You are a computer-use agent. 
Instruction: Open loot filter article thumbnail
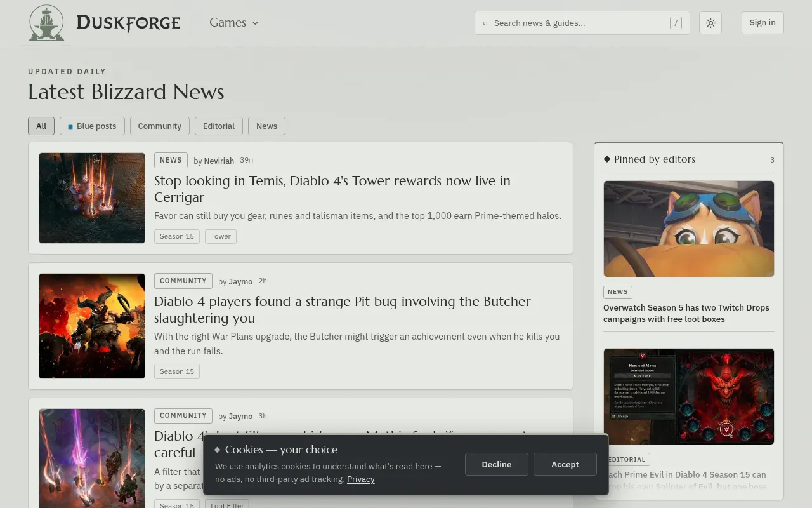[92, 458]
